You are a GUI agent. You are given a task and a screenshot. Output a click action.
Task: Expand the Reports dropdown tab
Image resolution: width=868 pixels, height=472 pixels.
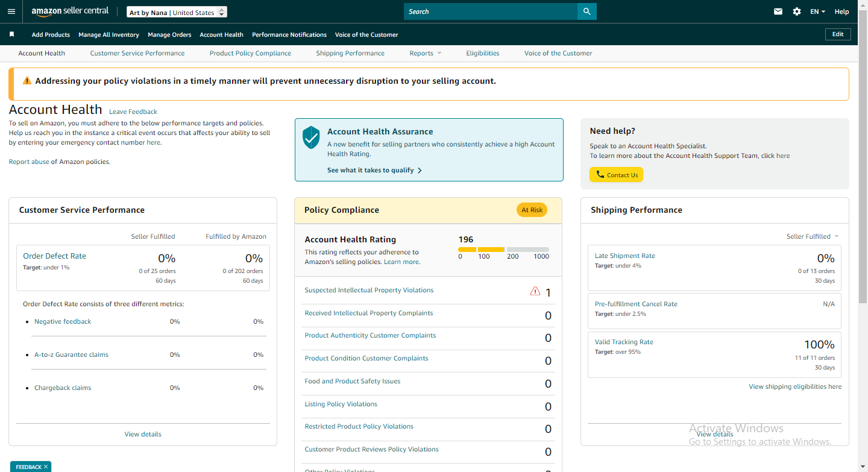pyautogui.click(x=426, y=53)
